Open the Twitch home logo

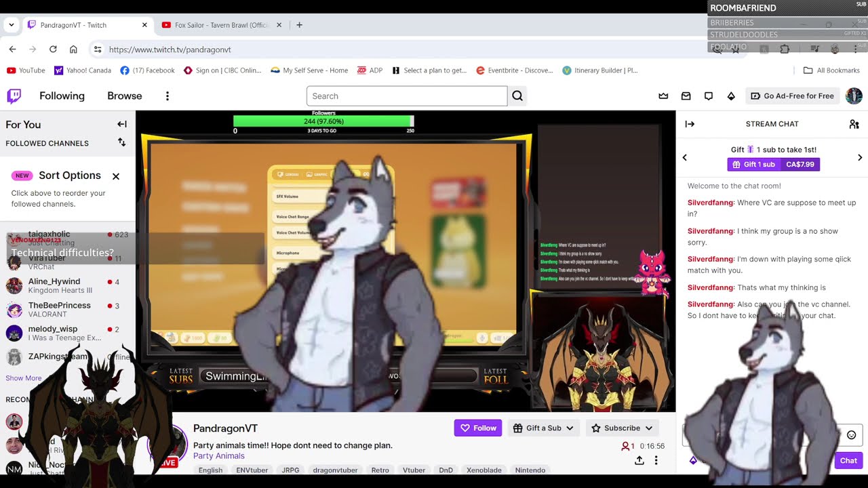tap(14, 96)
